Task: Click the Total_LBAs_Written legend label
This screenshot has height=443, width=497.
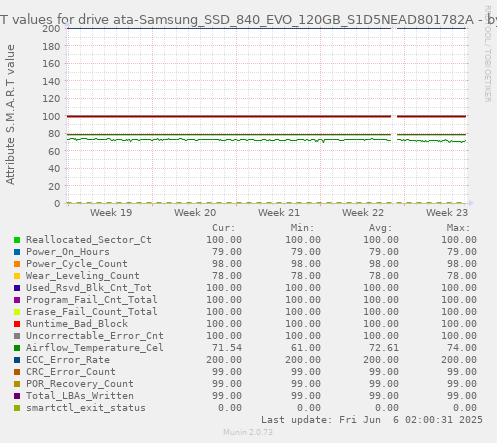Action: (80, 396)
